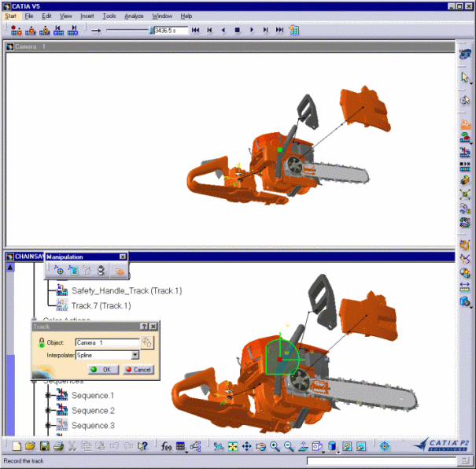Image resolution: width=476 pixels, height=469 pixels.
Task: Click the What's This help icon
Action: tap(142, 446)
